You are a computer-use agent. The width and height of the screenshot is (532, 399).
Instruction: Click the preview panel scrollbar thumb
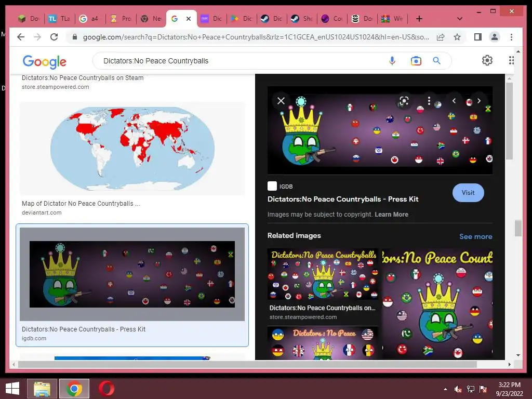pos(509,121)
